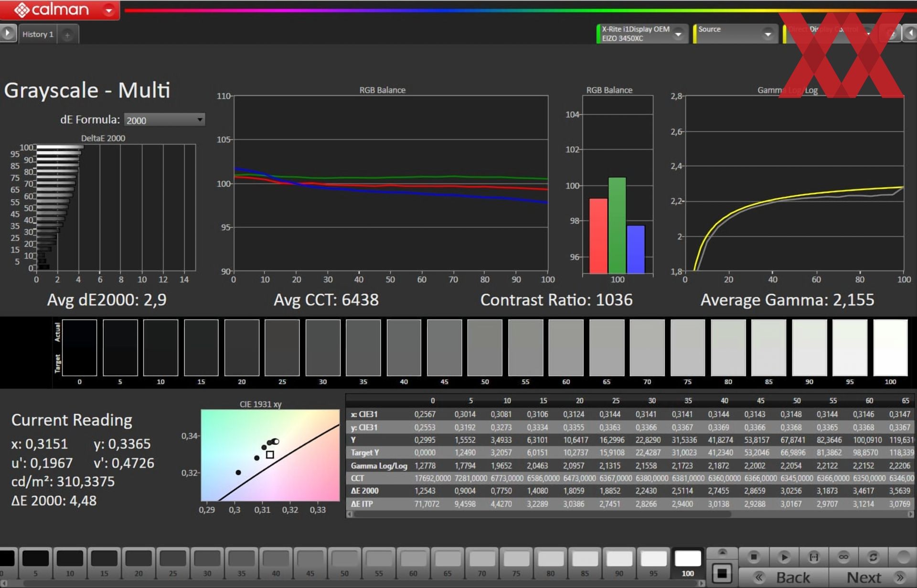Click the Gamma Log/Log row label
The height and width of the screenshot is (588, 917).
click(379, 466)
